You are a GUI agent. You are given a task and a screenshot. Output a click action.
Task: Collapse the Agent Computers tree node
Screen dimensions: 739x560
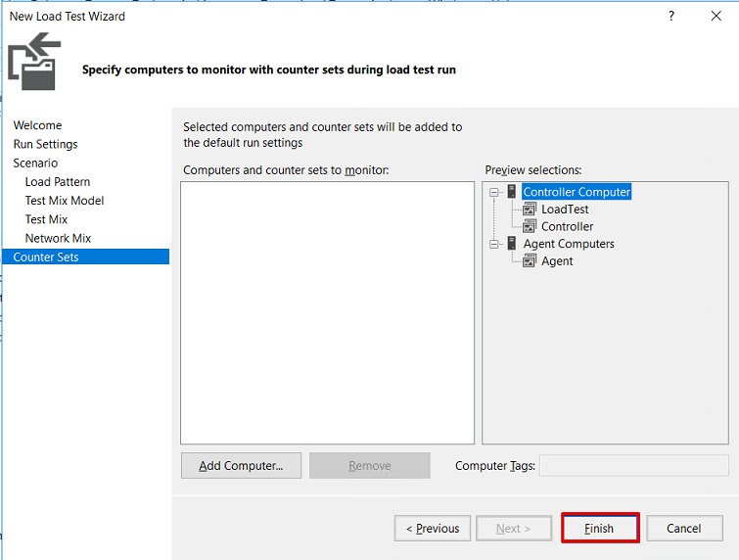[x=496, y=244]
